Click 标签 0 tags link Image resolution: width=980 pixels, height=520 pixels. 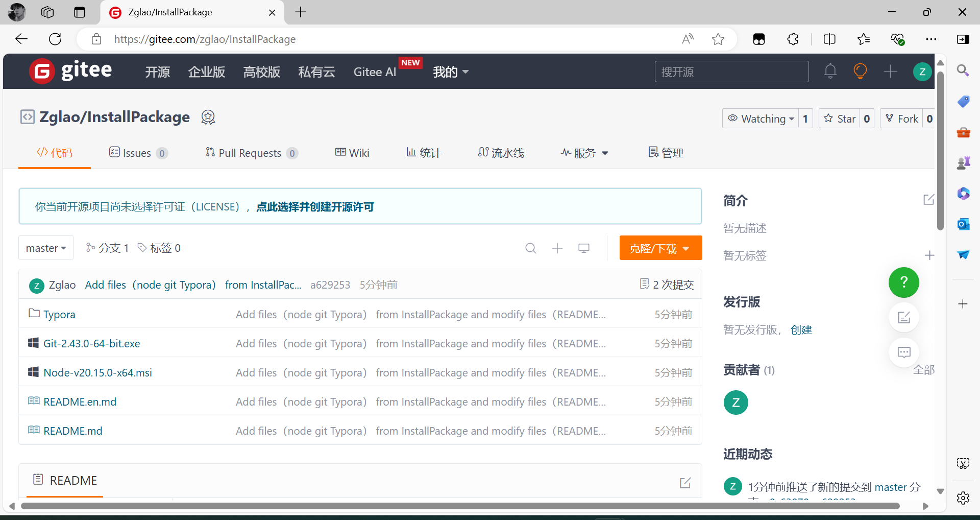click(159, 248)
